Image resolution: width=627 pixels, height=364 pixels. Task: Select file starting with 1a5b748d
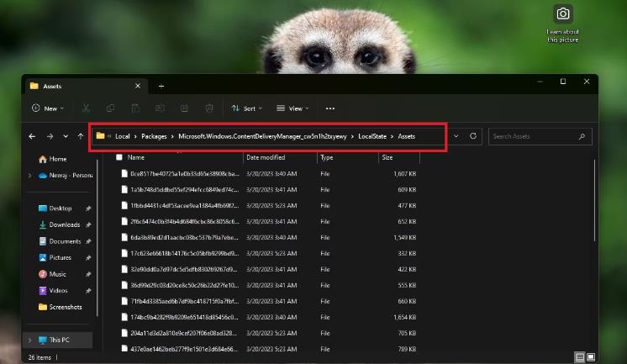pos(268,190)
